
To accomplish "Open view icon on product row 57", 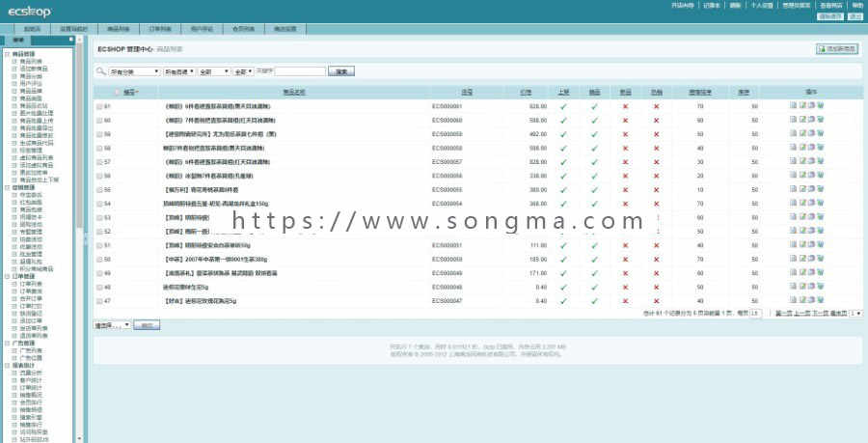I will (x=794, y=161).
